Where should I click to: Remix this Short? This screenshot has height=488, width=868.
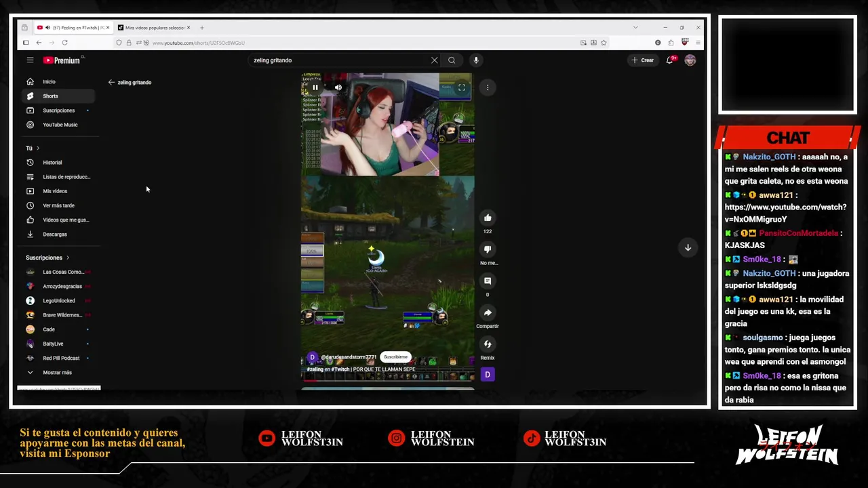[488, 344]
